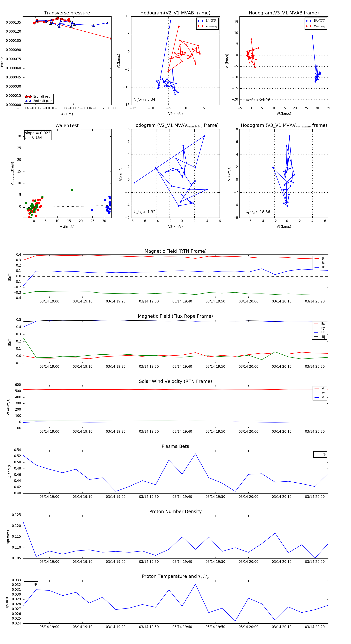
Task: Select the 'Bt' legend entry
Action: pyautogui.click(x=320, y=263)
